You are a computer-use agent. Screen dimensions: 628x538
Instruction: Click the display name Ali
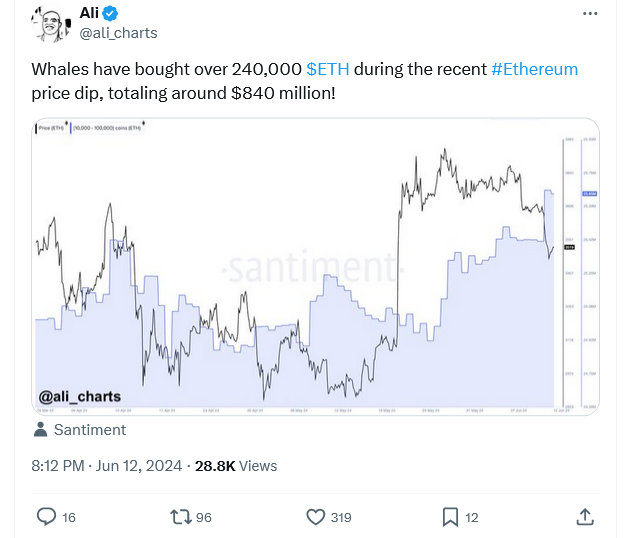click(x=89, y=13)
